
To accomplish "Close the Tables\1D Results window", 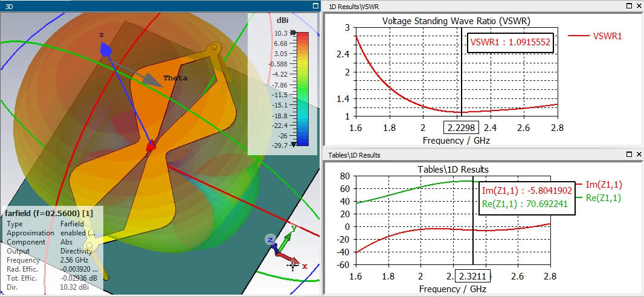I will pos(639,155).
